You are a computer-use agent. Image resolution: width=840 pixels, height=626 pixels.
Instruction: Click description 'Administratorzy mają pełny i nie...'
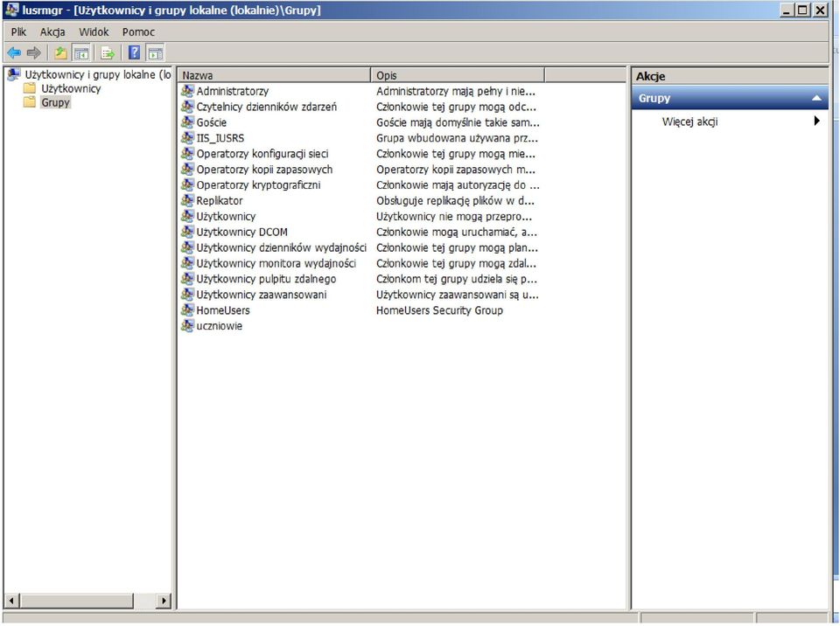(x=455, y=91)
